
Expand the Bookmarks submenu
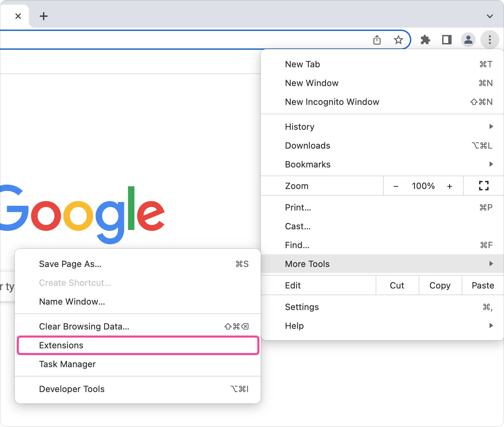click(x=382, y=164)
